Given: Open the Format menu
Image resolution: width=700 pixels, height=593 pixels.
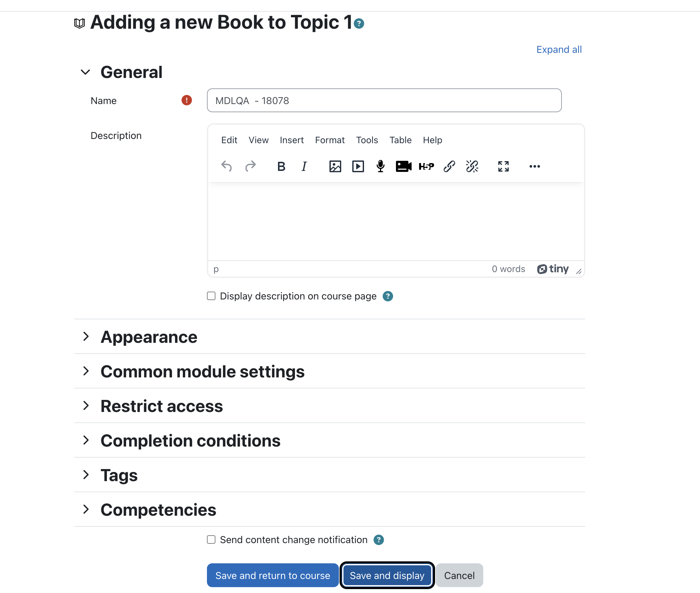Looking at the screenshot, I should point(329,140).
